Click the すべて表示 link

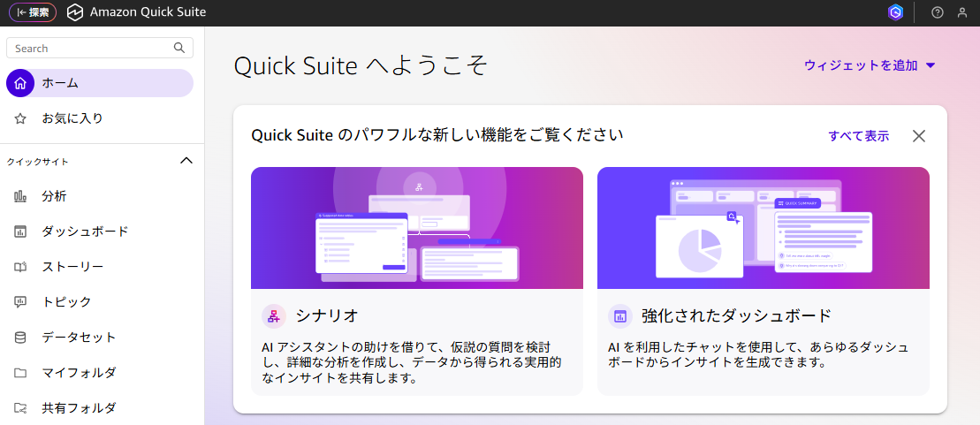point(859,136)
